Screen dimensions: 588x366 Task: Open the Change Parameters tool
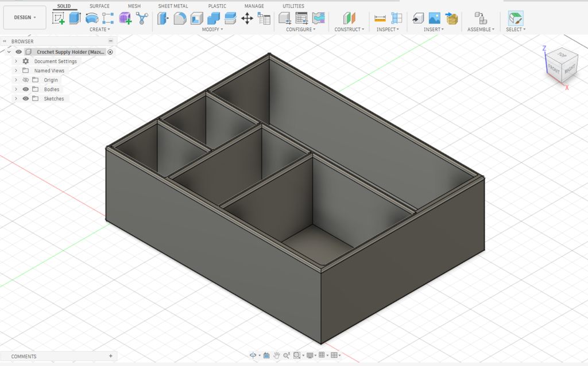(x=264, y=18)
